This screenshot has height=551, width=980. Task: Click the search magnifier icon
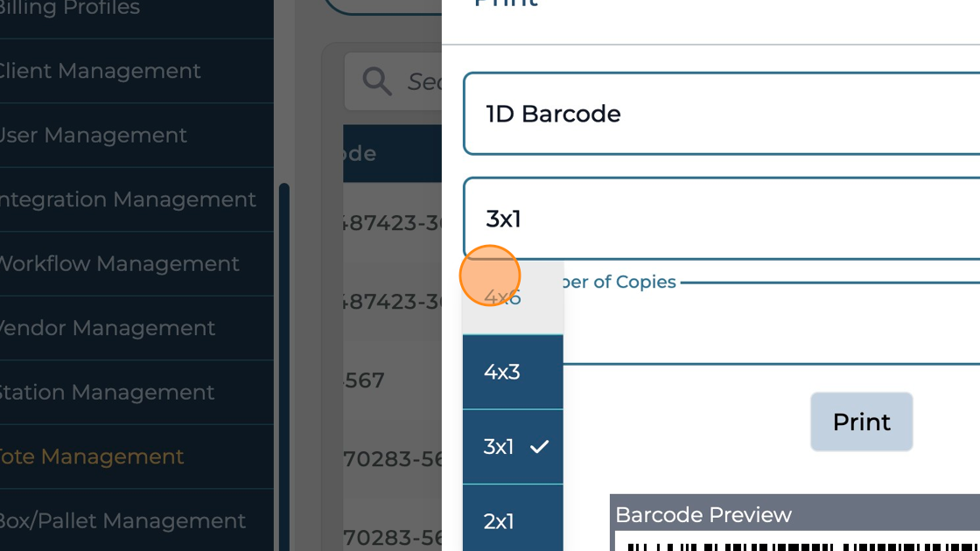pyautogui.click(x=377, y=80)
